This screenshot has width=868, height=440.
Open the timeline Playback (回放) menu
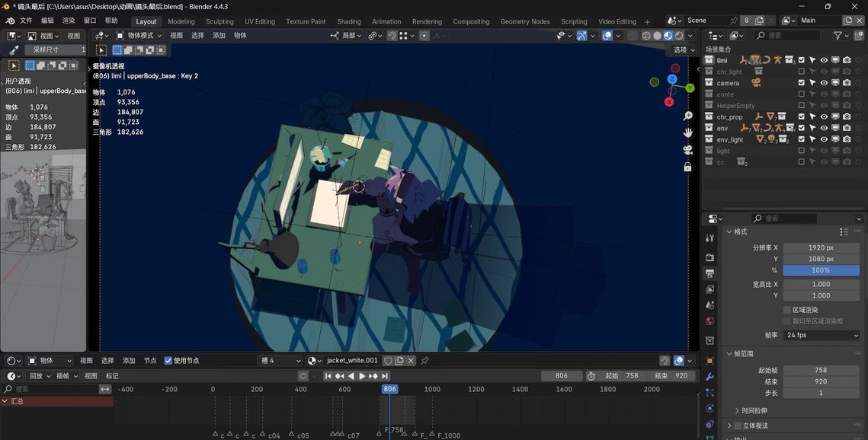click(x=39, y=376)
